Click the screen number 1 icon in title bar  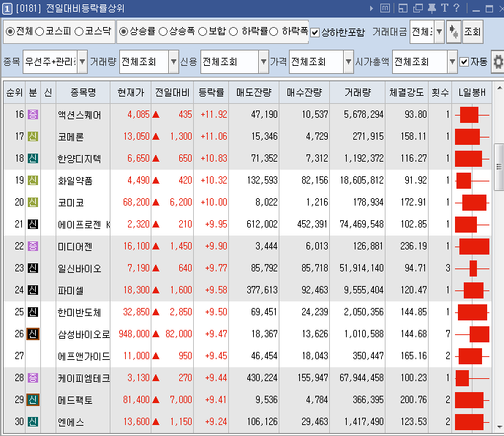pyautogui.click(x=7, y=9)
